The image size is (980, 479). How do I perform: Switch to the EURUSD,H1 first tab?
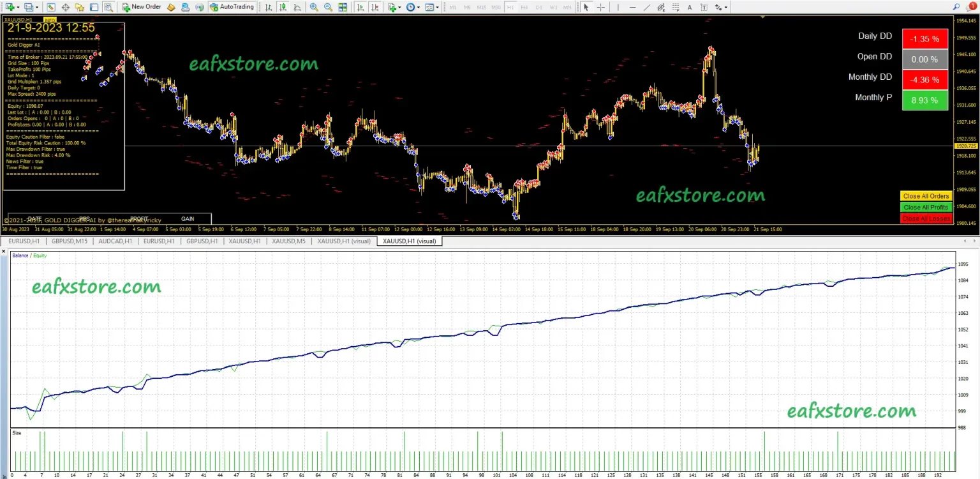coord(24,241)
